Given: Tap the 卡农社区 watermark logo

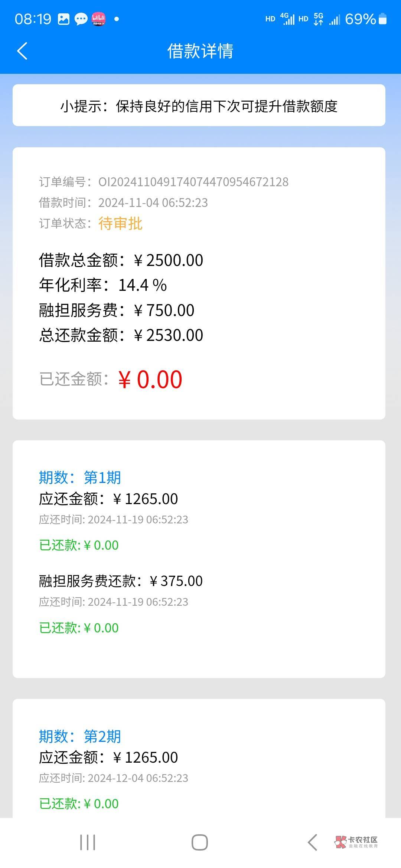Looking at the screenshot, I should (356, 842).
